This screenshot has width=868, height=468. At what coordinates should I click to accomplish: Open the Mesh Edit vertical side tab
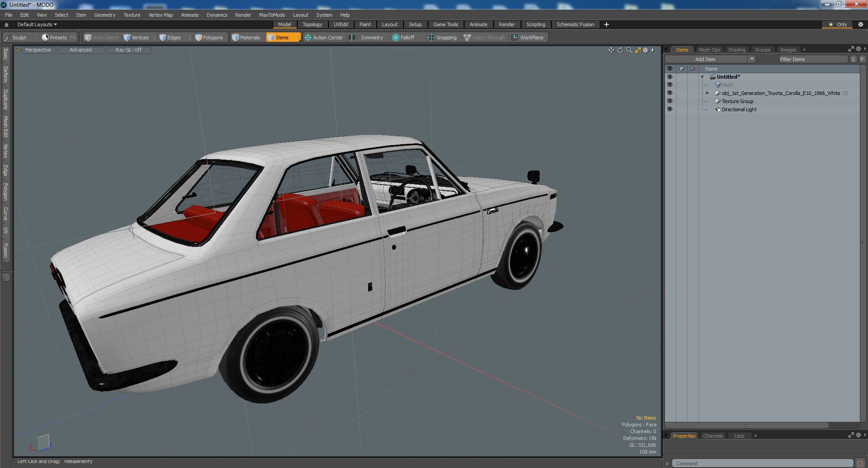point(6,127)
